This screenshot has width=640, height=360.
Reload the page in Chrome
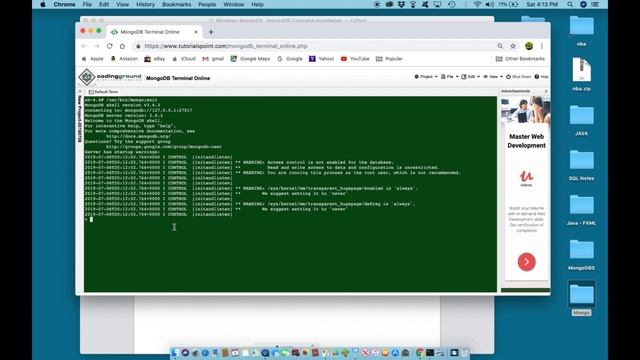pyautogui.click(x=109, y=46)
